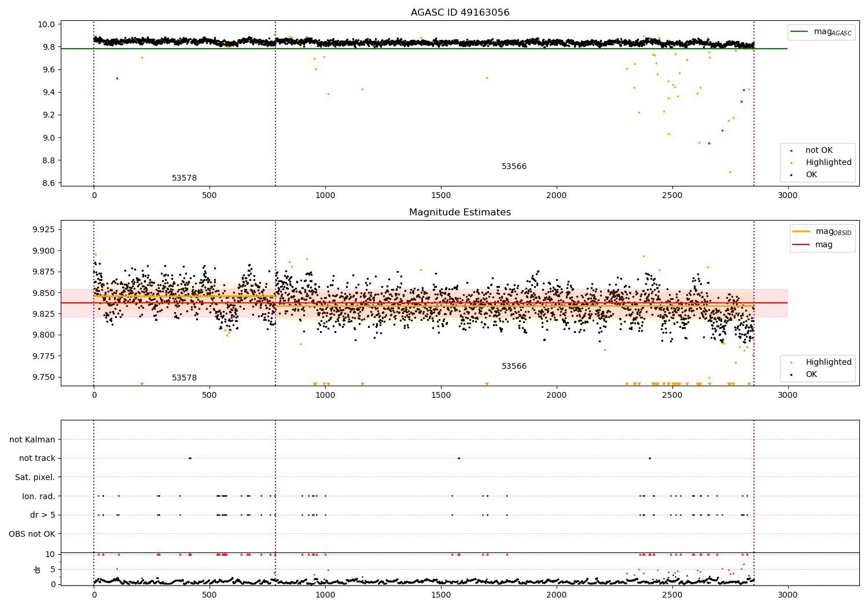Select x-axis tick 3000 in the bottom panel
868x608 pixels.
pyautogui.click(x=788, y=595)
